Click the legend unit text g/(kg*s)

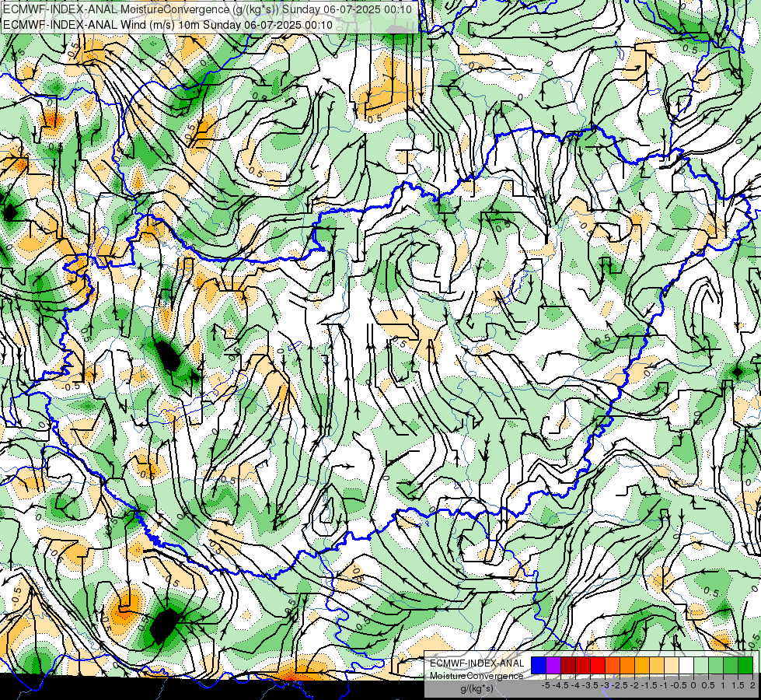click(477, 688)
